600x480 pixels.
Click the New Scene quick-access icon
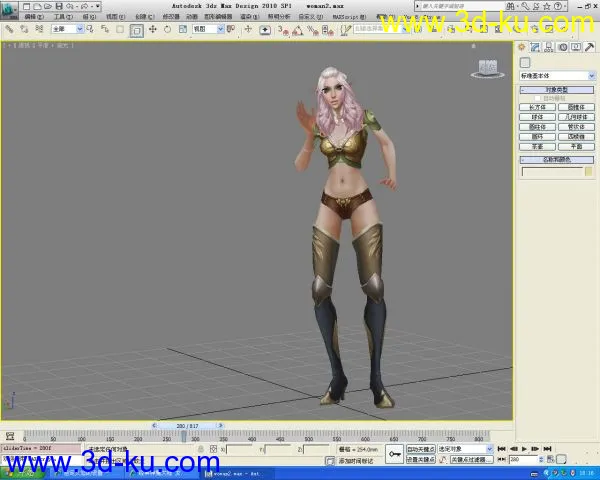[x=26, y=7]
